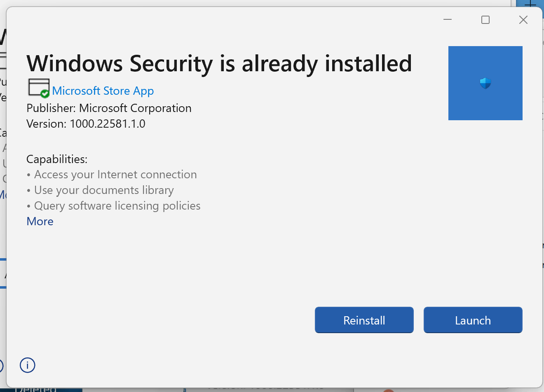Click the package icon with green checkmark
Viewport: 544px width, 392px height.
(x=39, y=88)
